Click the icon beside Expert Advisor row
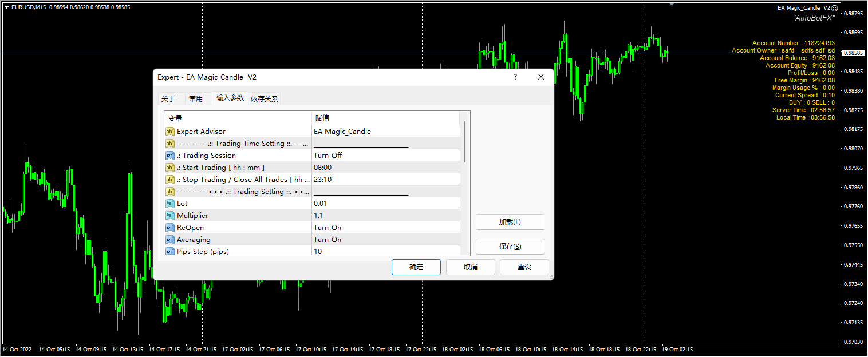 pos(169,132)
